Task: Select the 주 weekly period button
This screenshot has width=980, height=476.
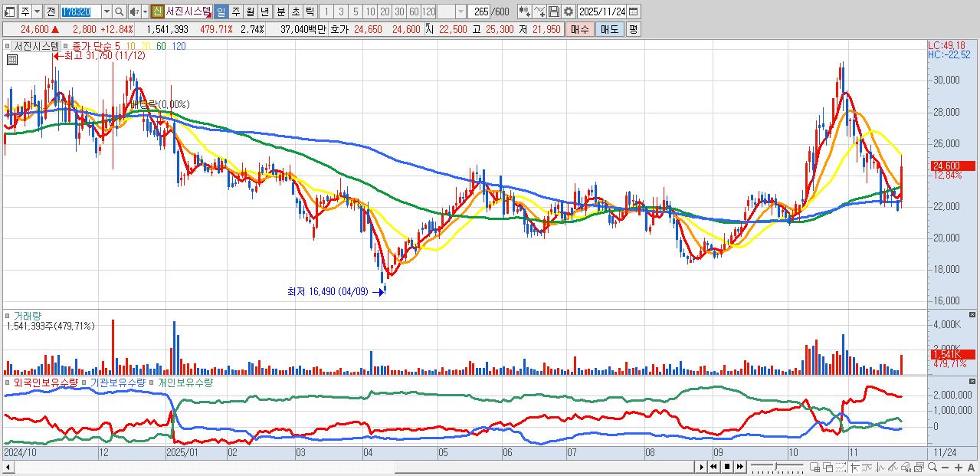Action: [235, 11]
